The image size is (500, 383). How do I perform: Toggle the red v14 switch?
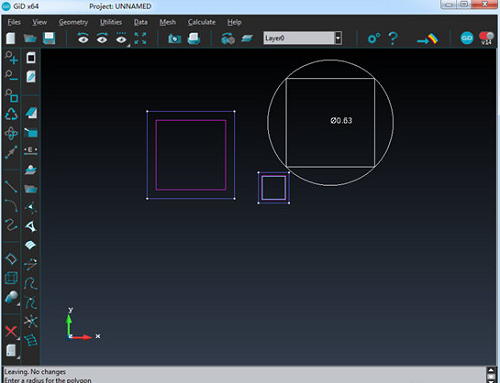pyautogui.click(x=487, y=38)
